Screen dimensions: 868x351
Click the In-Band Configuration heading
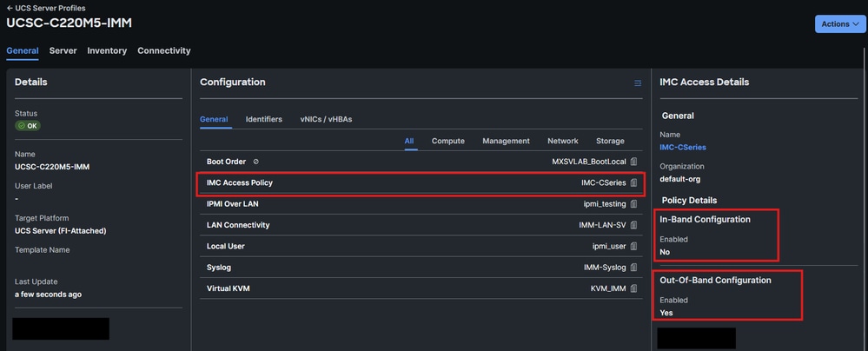[x=705, y=219]
